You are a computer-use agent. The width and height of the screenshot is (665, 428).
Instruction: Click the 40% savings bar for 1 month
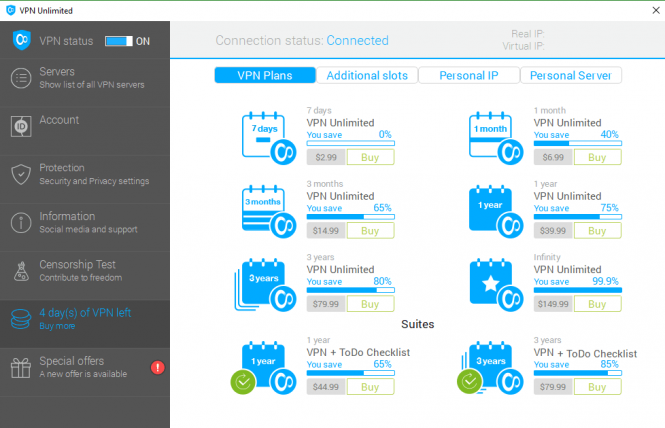click(x=578, y=143)
